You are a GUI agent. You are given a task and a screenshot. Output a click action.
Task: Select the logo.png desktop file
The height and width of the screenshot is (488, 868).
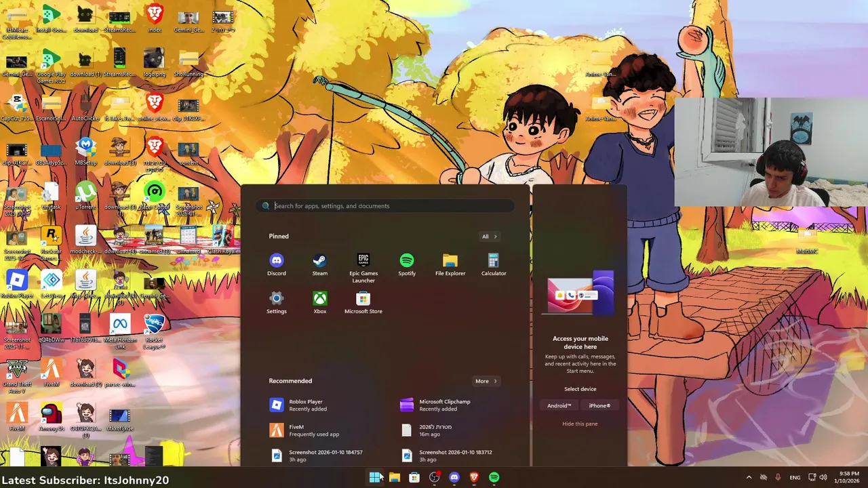(154, 62)
